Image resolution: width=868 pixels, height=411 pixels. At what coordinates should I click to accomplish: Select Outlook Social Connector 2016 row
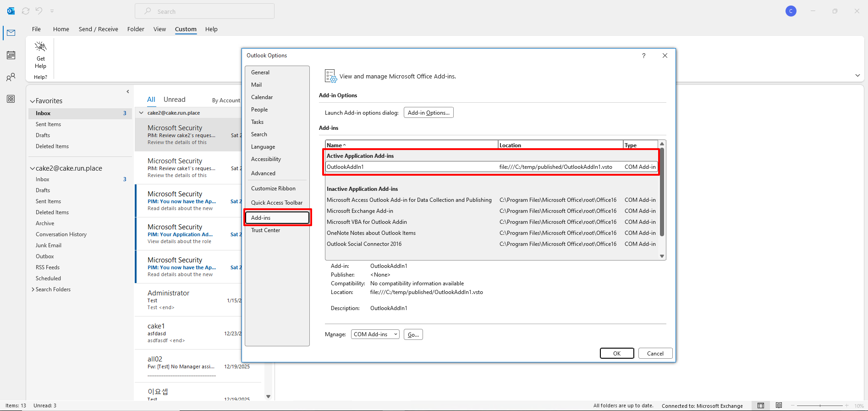pos(491,244)
